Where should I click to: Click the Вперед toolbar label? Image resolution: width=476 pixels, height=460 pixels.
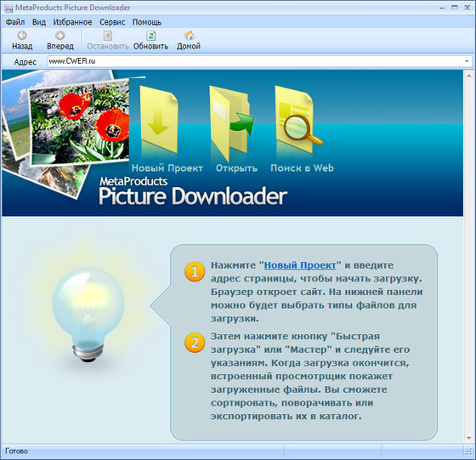[x=60, y=47]
